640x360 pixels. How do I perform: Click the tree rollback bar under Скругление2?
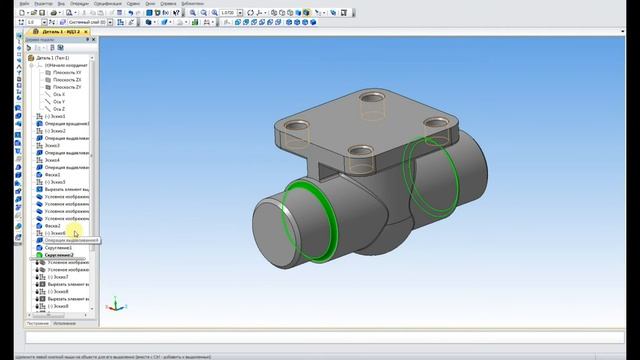coord(57,259)
